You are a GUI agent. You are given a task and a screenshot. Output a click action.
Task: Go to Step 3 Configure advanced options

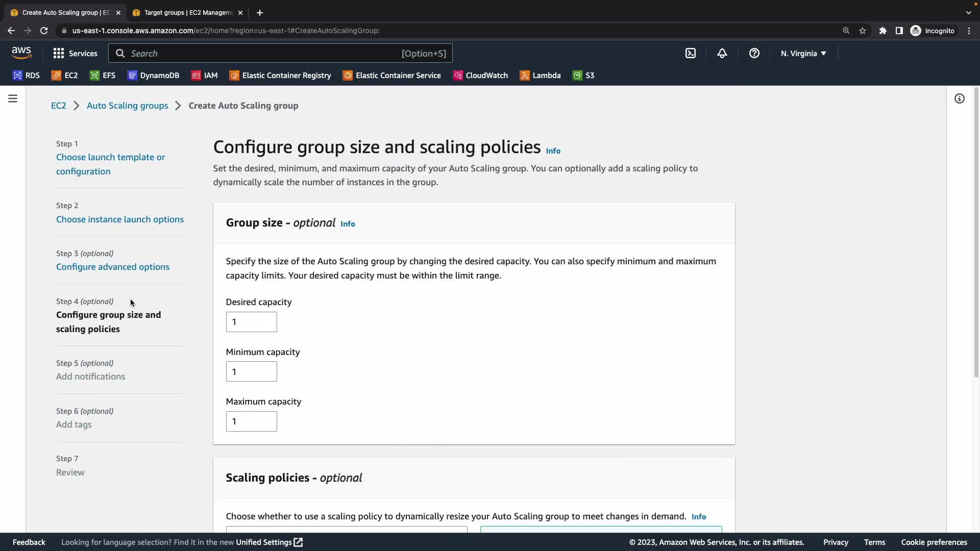pos(112,267)
